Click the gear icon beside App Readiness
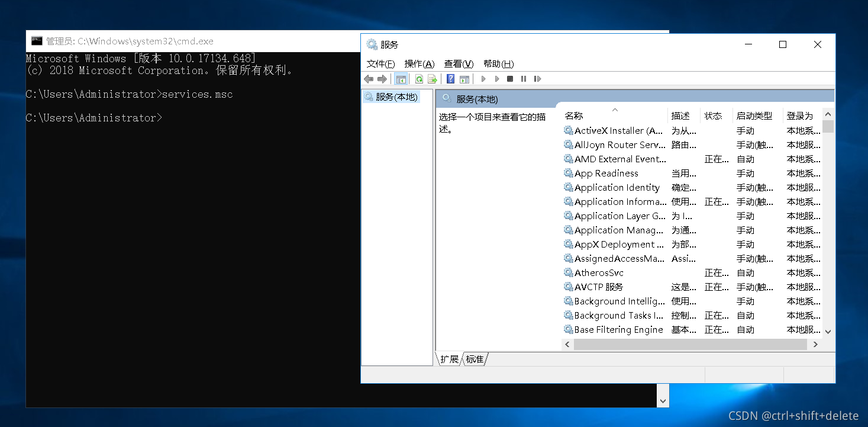Image resolution: width=868 pixels, height=427 pixels. click(569, 173)
